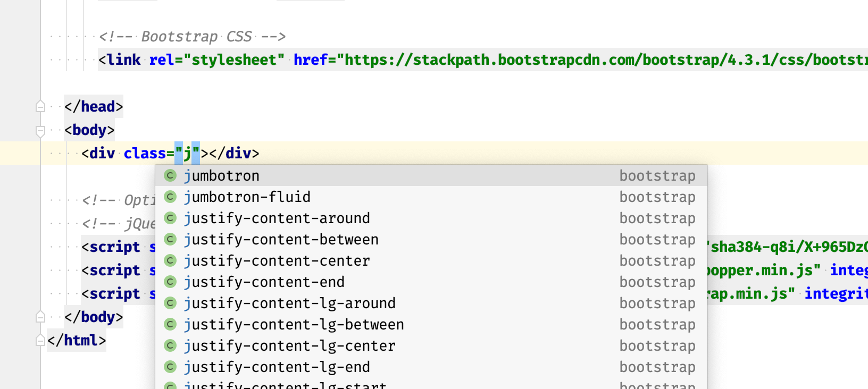The height and width of the screenshot is (389, 868).
Task: Click the icon next to justify-content-lg-center
Action: pos(170,345)
